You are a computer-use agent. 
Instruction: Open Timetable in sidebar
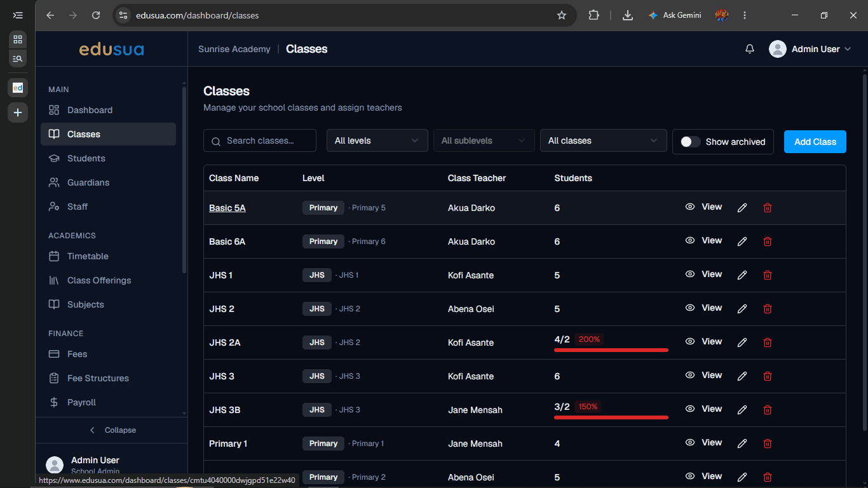pyautogui.click(x=108, y=256)
